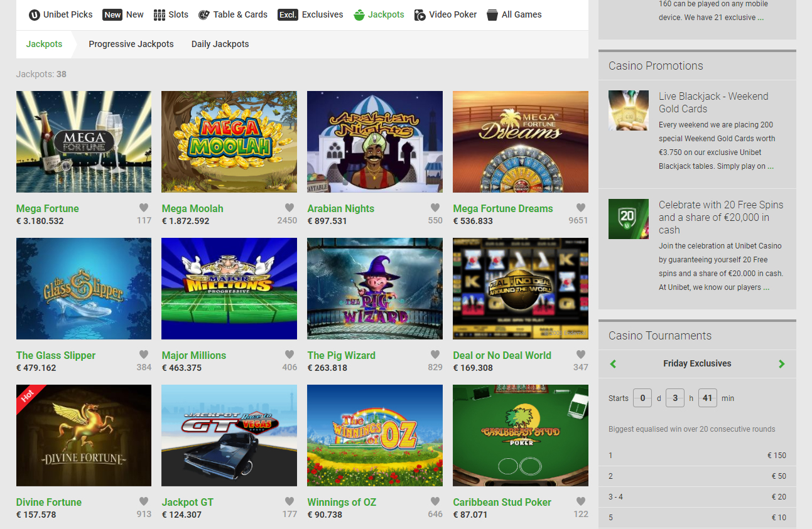812x529 pixels.
Task: Click the All Games bucket icon
Action: pos(492,14)
